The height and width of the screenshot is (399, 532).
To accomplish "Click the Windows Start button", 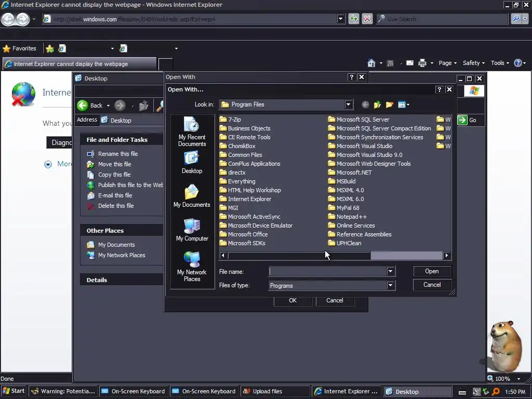I will pyautogui.click(x=14, y=391).
